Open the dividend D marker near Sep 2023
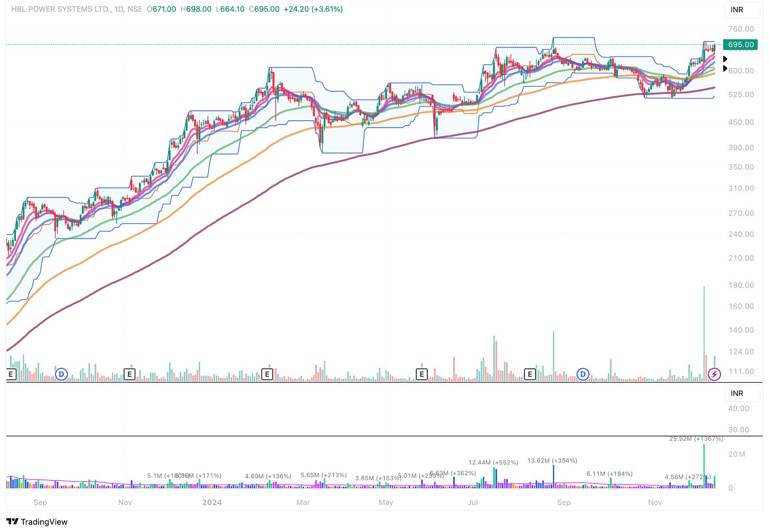 61,375
